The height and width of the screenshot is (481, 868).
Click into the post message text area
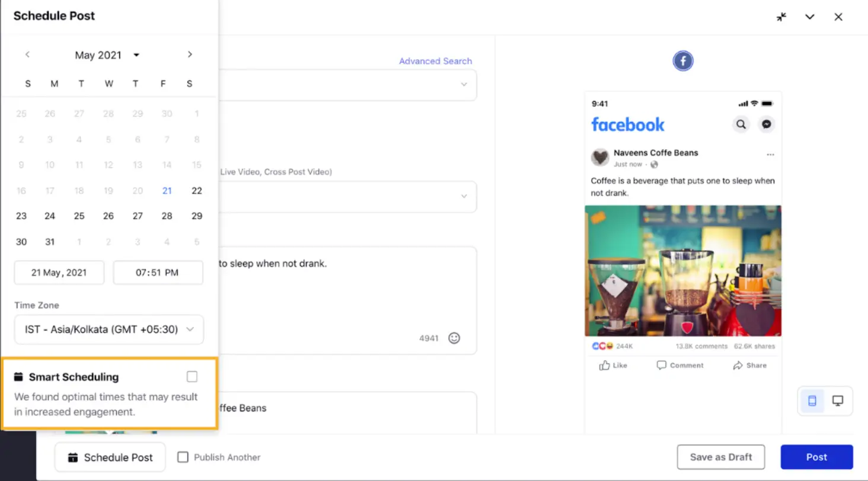click(x=347, y=300)
